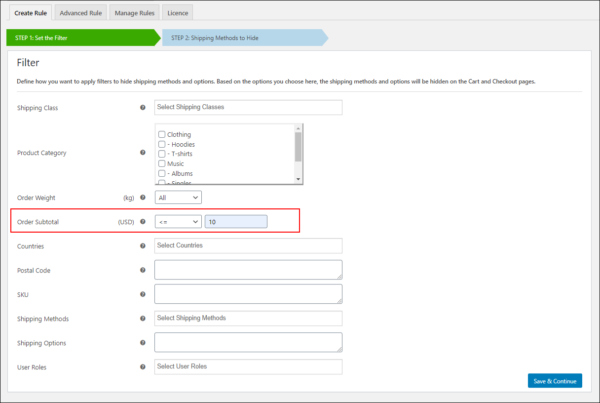This screenshot has width=600, height=403.
Task: Open help tooltip for Shipping Methods
Action: coord(143,318)
